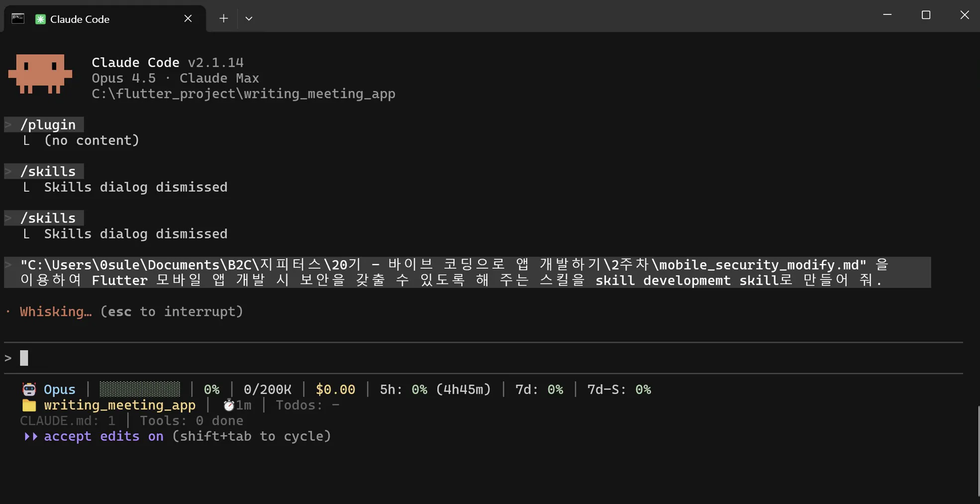Image resolution: width=980 pixels, height=504 pixels.
Task: Click the 'Whisking…' status line
Action: (131, 311)
